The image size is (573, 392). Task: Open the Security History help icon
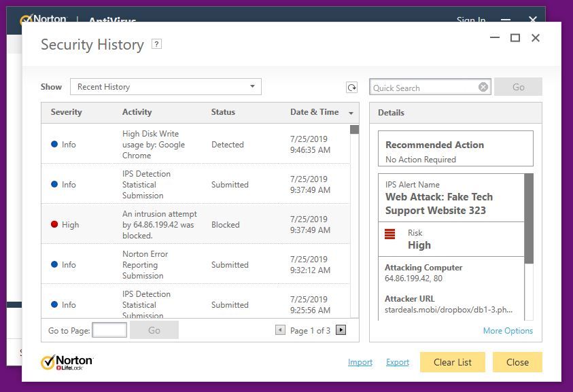pyautogui.click(x=156, y=44)
